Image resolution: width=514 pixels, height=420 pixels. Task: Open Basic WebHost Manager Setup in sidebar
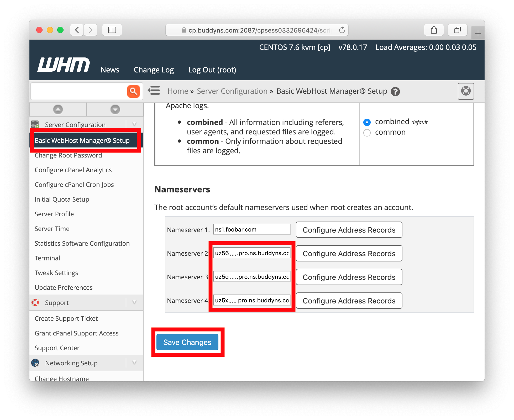[82, 140]
